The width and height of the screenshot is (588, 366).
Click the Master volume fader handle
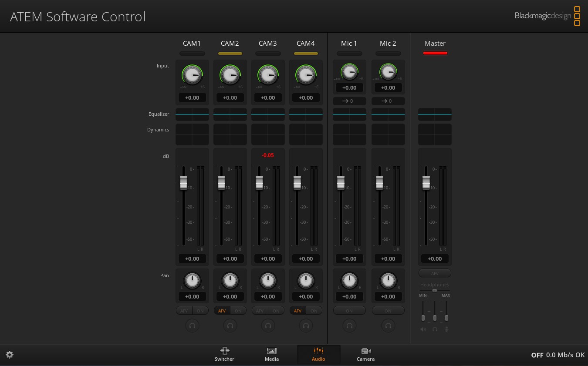[x=426, y=183]
